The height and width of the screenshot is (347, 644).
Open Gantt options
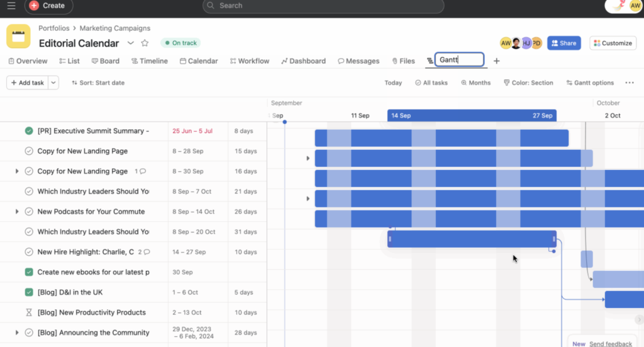pos(590,82)
